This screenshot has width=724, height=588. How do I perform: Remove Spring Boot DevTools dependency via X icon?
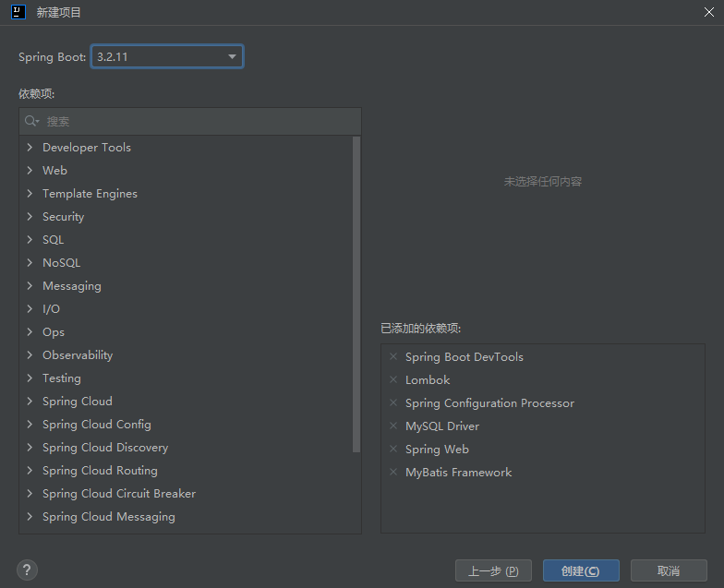pyautogui.click(x=393, y=356)
